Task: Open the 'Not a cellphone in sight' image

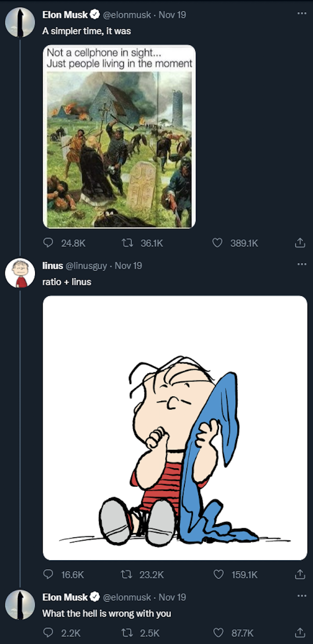Action: click(x=119, y=136)
